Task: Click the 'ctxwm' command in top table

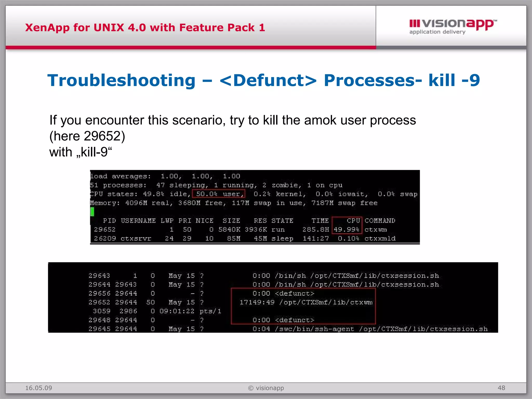Action: [x=376, y=229]
